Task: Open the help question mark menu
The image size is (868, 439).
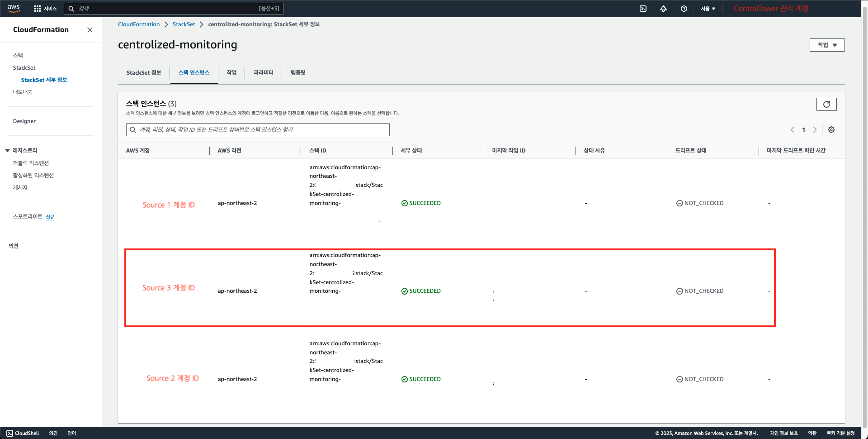Action: click(684, 9)
